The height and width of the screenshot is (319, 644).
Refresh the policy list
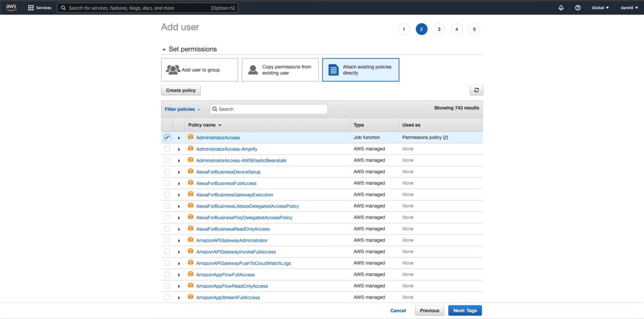point(476,90)
